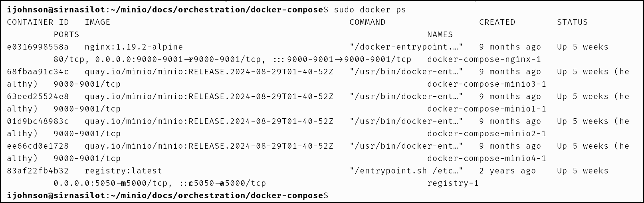Click container ID ee66cd0e1728
644x203 pixels.
pyautogui.click(x=38, y=146)
